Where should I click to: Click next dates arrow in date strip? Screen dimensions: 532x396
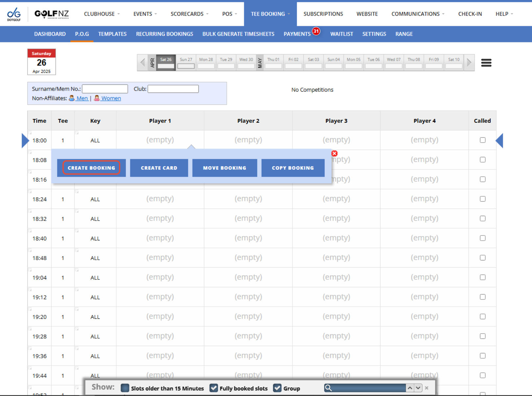[469, 62]
